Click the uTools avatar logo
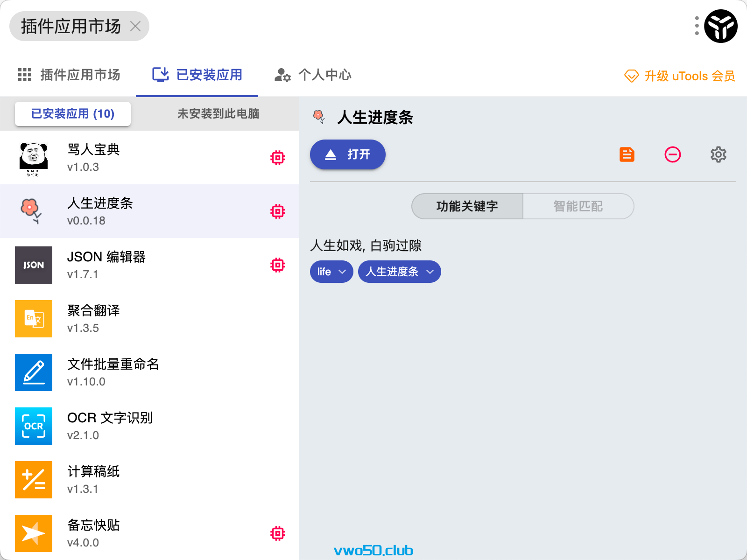The width and height of the screenshot is (747, 560). pyautogui.click(x=720, y=26)
